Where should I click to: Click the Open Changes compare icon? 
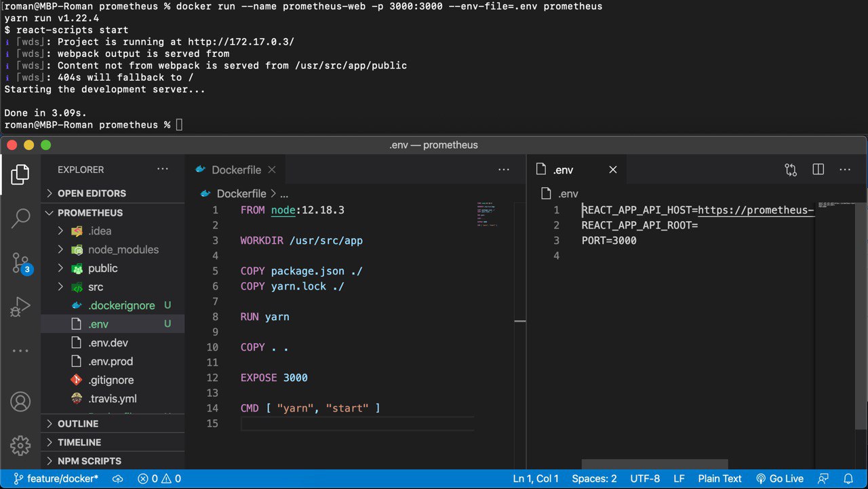(791, 170)
